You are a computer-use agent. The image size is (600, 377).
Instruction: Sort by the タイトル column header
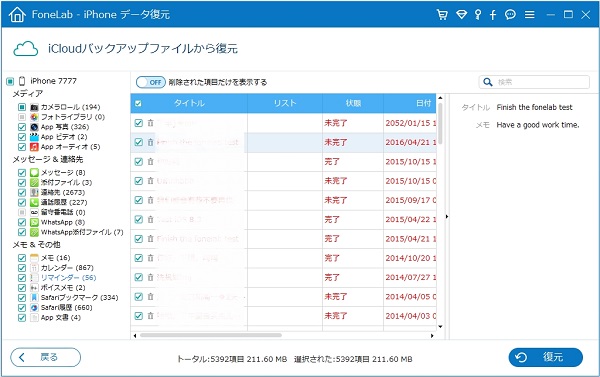point(189,103)
